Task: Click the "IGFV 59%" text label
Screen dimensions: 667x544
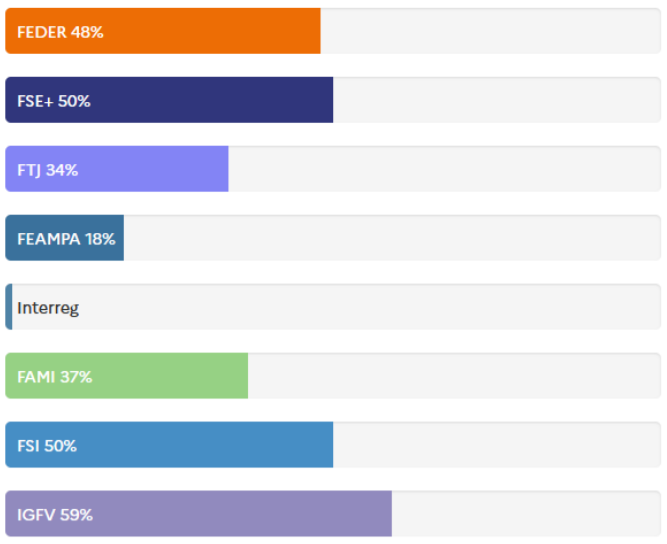Action: [x=55, y=514]
